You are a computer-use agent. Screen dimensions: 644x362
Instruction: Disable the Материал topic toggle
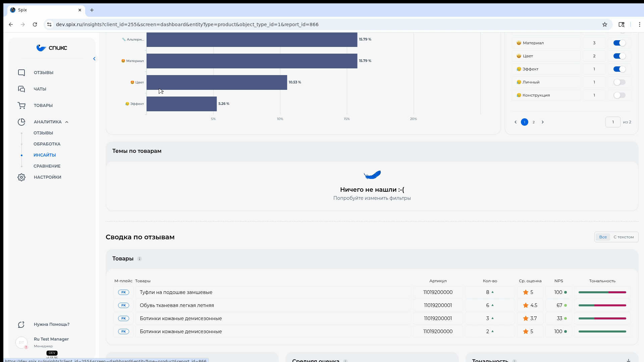[619, 43]
